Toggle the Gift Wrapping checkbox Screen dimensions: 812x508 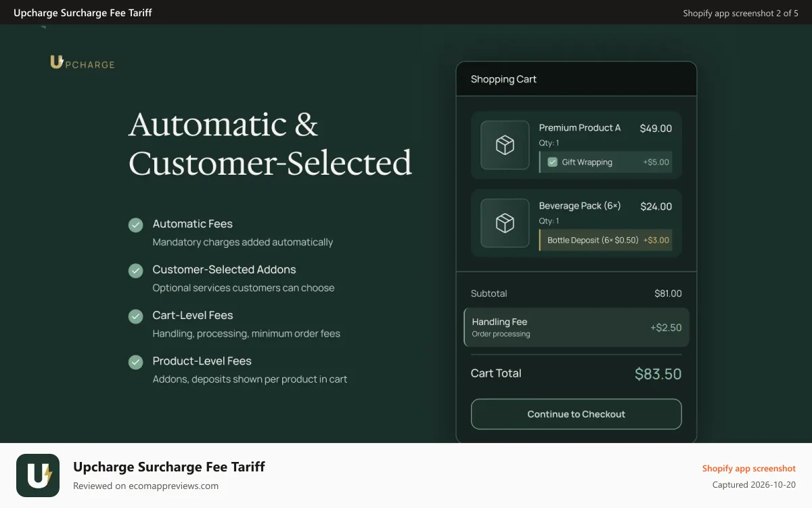pyautogui.click(x=552, y=162)
